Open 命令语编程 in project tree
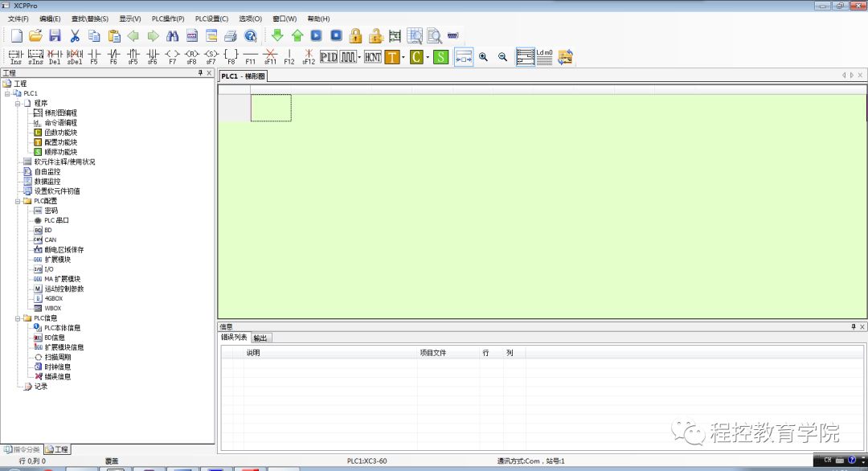Screen dimensions: 868x471 click(x=61, y=123)
